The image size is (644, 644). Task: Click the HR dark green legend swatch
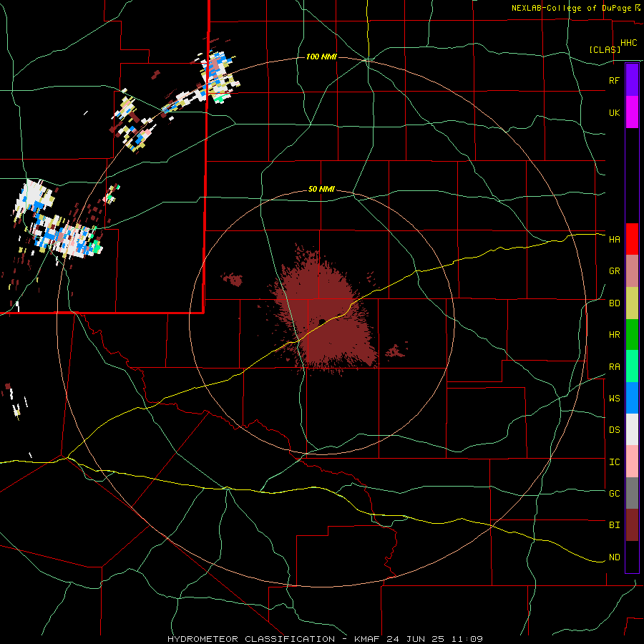tap(632, 334)
